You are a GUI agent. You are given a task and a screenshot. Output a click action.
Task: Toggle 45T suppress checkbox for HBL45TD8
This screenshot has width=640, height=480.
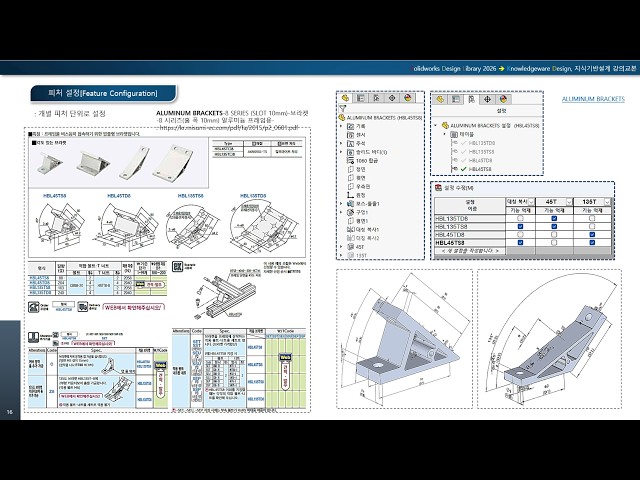[554, 234]
